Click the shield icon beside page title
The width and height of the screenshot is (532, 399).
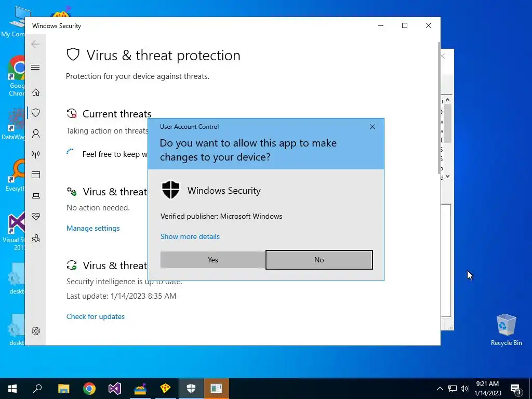[73, 54]
